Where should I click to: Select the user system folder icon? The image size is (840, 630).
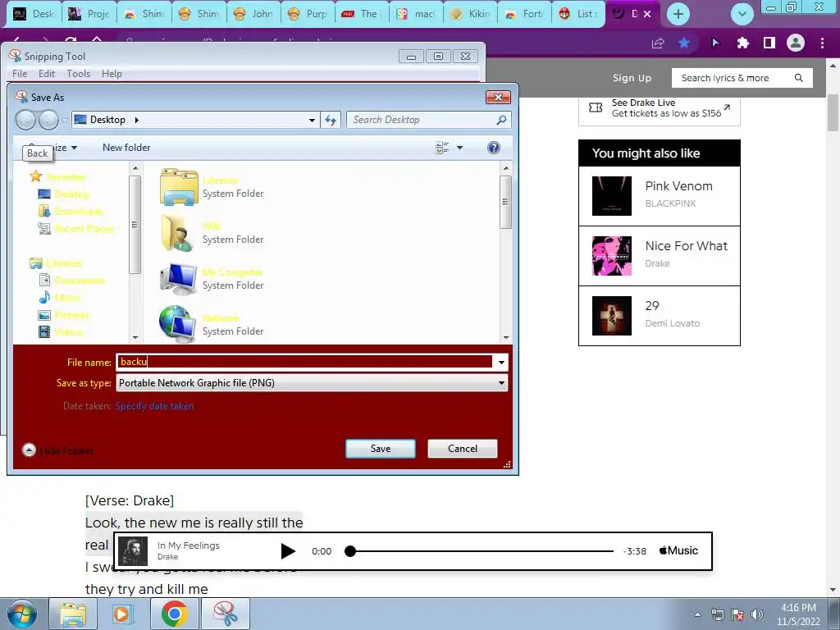(x=177, y=232)
